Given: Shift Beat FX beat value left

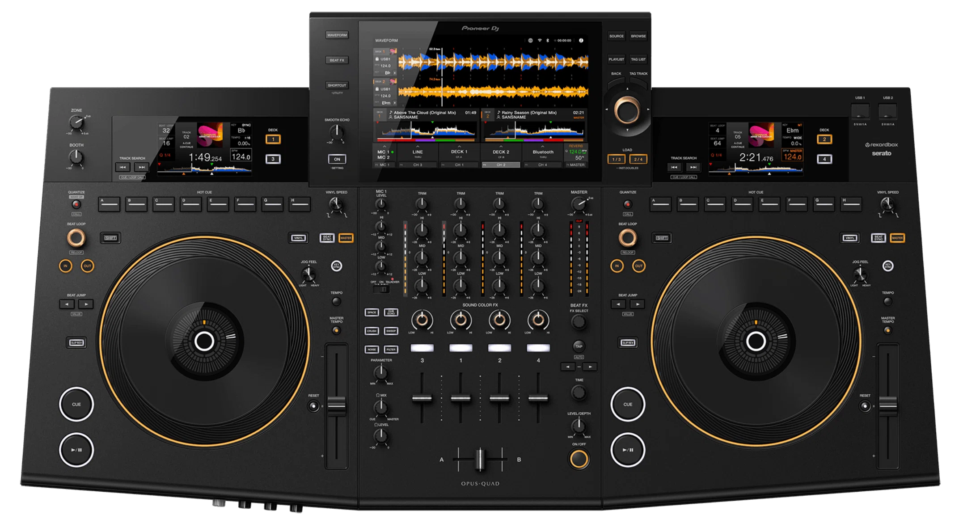Looking at the screenshot, I should tap(568, 367).
